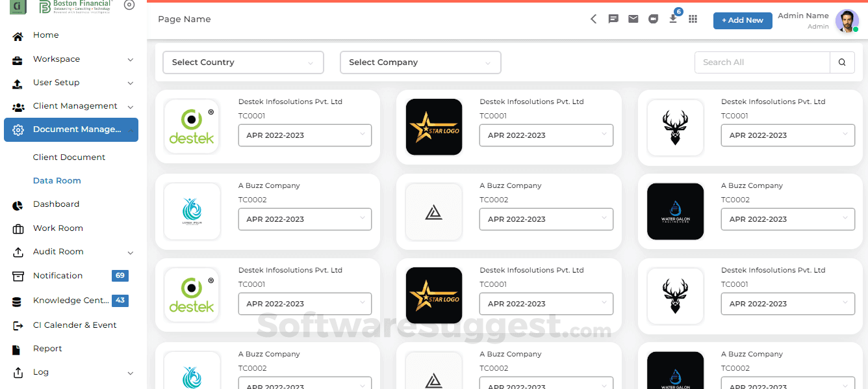Screen dimensions: 868x389
Task: Click the back arrow in header
Action: pyautogui.click(x=593, y=20)
